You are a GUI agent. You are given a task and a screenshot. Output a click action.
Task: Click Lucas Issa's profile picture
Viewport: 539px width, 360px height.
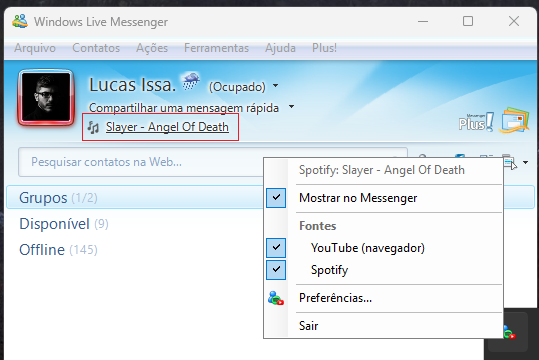click(46, 97)
